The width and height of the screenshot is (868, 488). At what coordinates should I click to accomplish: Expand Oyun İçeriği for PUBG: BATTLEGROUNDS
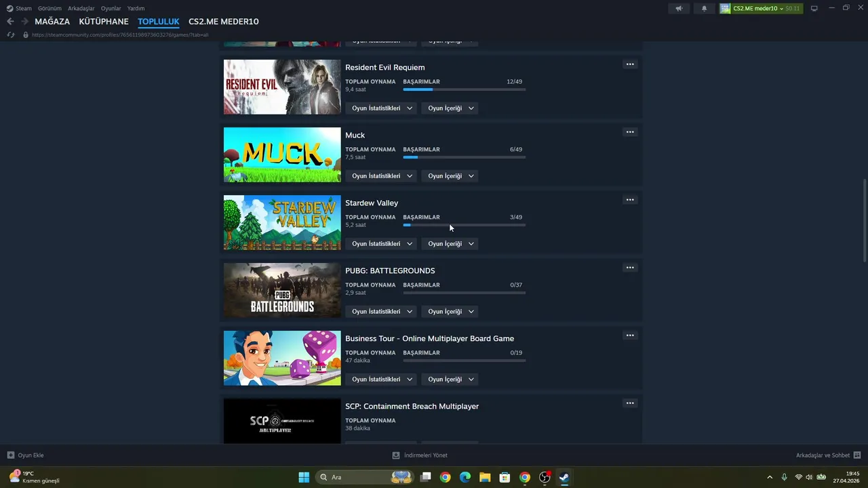450,312
